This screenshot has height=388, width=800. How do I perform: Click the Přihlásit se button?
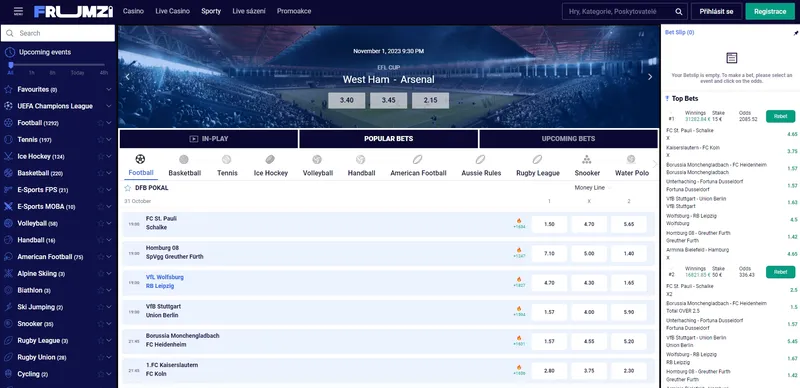[716, 11]
